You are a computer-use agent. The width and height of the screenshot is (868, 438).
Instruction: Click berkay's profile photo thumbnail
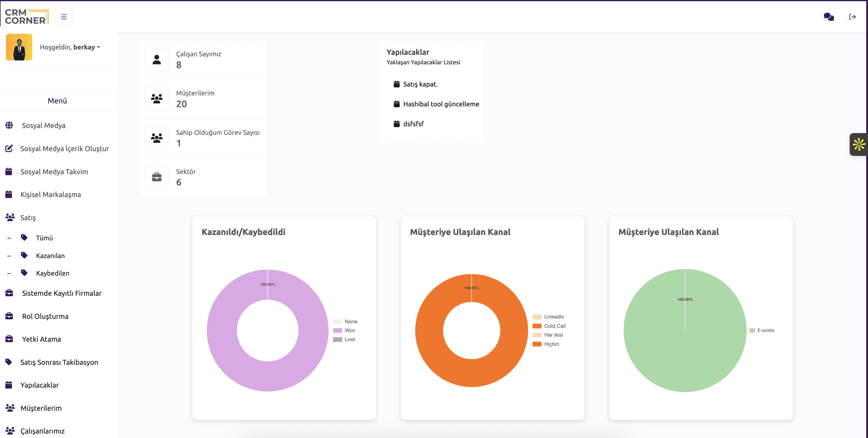click(19, 47)
